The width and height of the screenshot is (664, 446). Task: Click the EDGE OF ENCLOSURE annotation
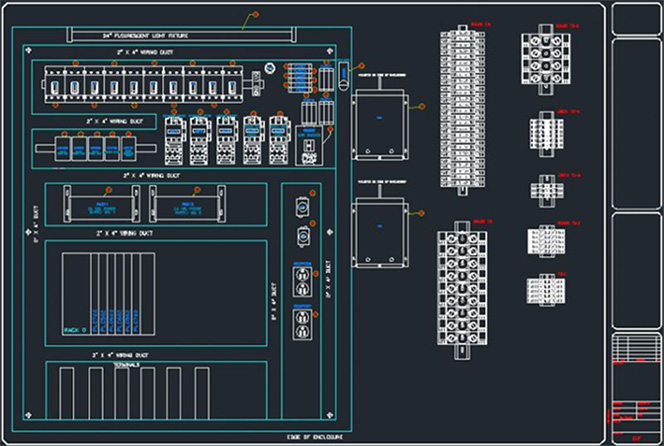[315, 437]
